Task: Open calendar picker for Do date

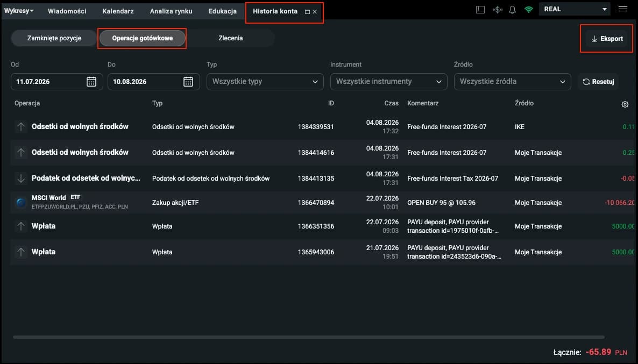Action: pyautogui.click(x=188, y=82)
